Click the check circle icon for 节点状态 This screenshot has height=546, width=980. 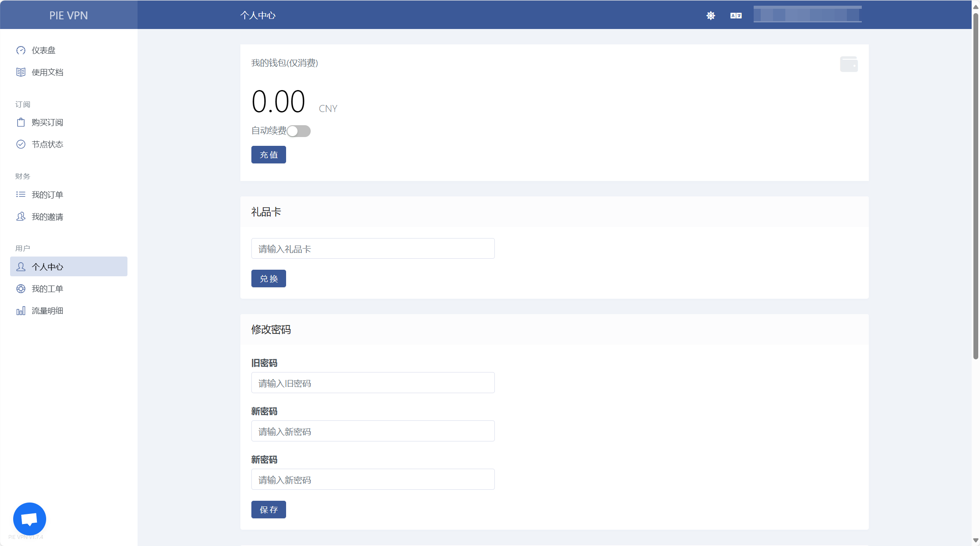point(21,145)
